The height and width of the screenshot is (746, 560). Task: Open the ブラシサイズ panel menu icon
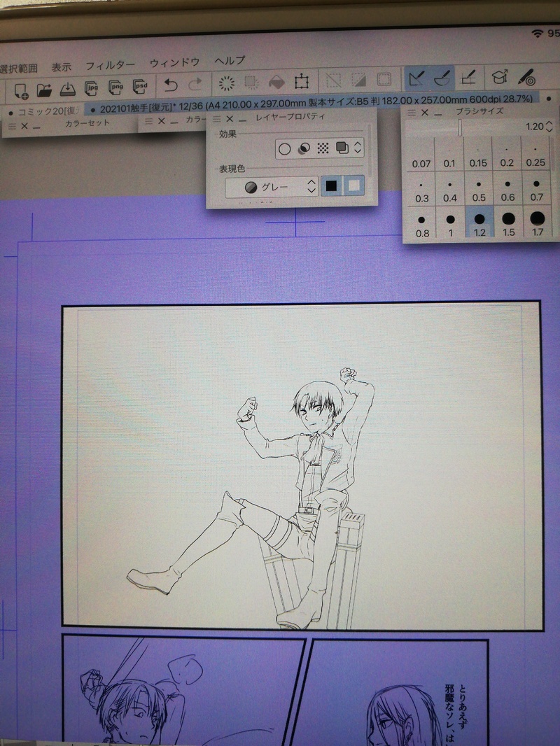pyautogui.click(x=412, y=113)
